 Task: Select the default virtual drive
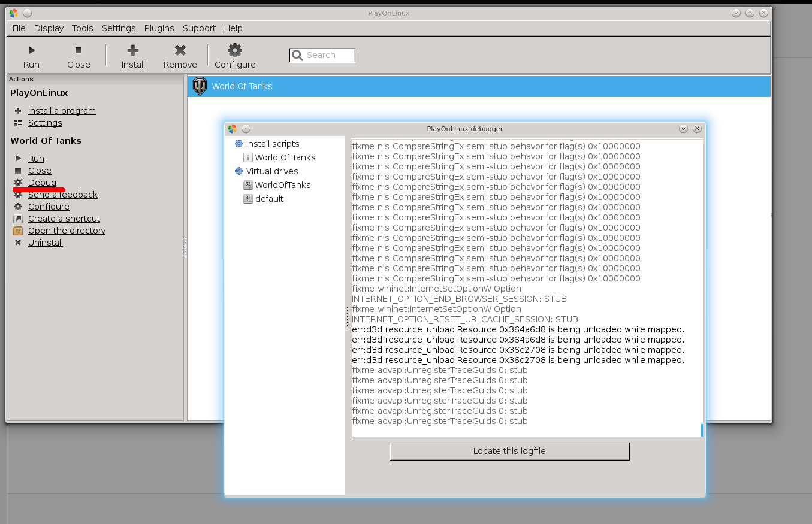[x=270, y=199]
